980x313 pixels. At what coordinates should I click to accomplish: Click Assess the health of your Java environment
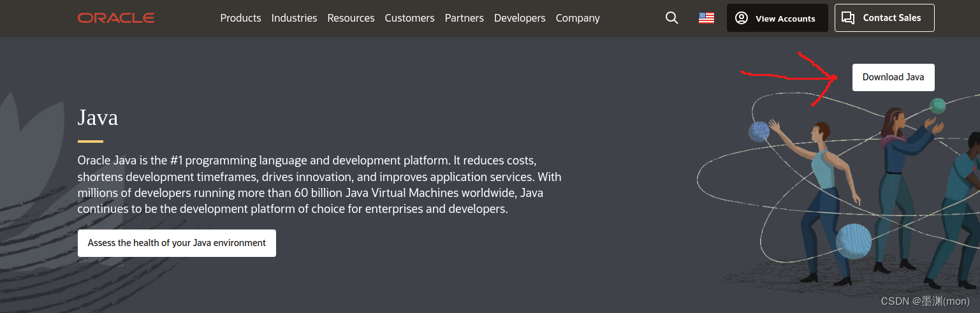click(177, 243)
